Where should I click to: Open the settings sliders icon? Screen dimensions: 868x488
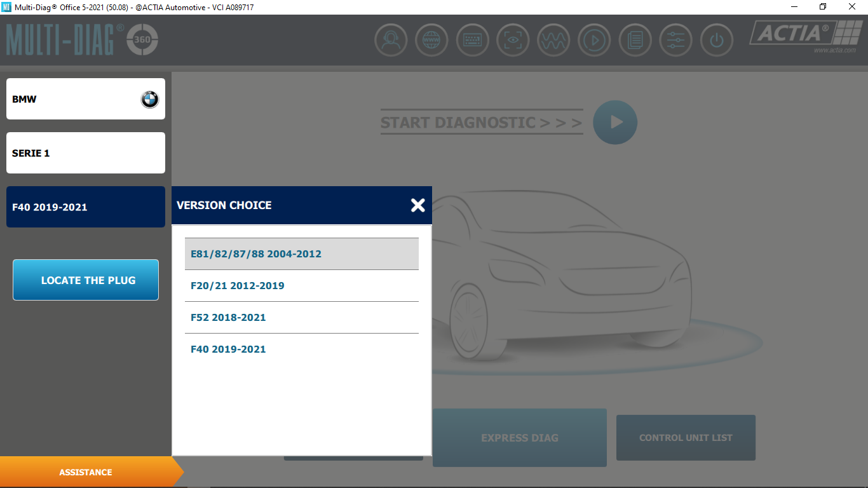pos(675,41)
